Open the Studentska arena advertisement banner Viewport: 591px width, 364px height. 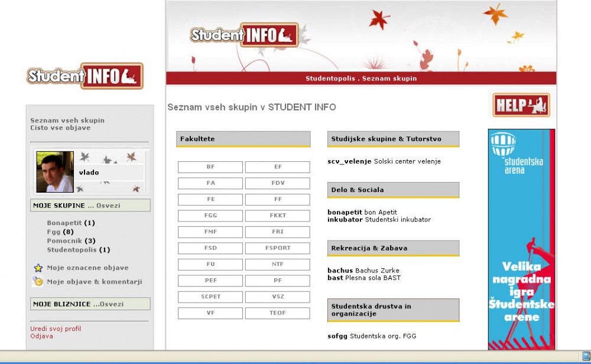tap(521, 239)
